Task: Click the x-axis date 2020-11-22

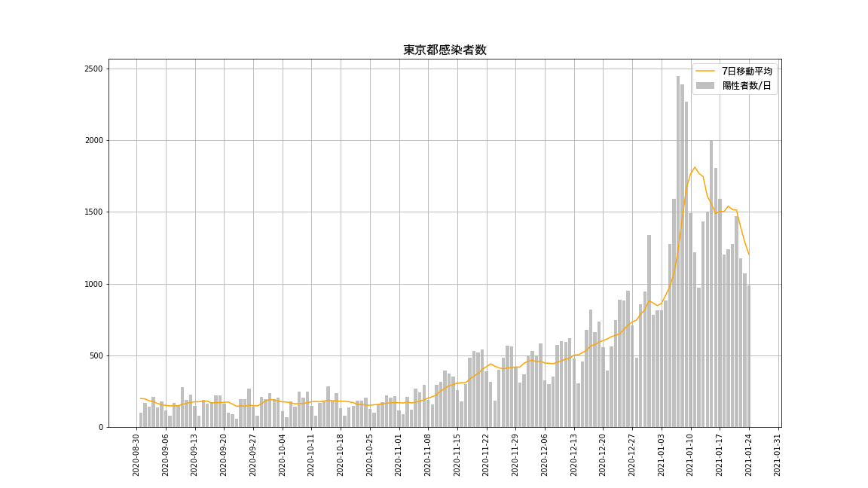Action: tap(487, 455)
